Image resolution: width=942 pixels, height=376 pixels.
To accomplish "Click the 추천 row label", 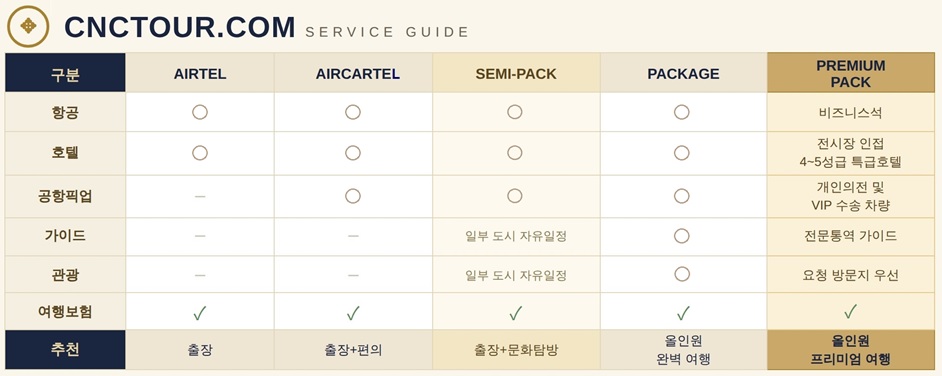I will pos(65,350).
